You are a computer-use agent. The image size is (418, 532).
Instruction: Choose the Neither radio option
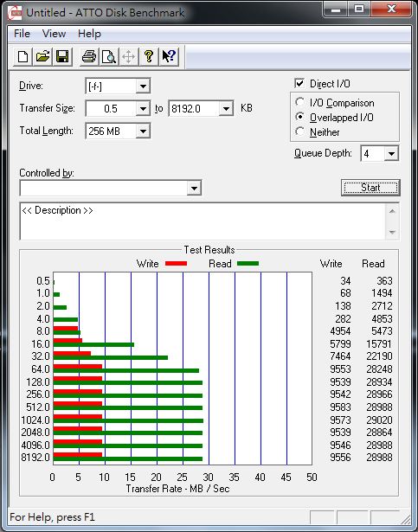tap(299, 131)
